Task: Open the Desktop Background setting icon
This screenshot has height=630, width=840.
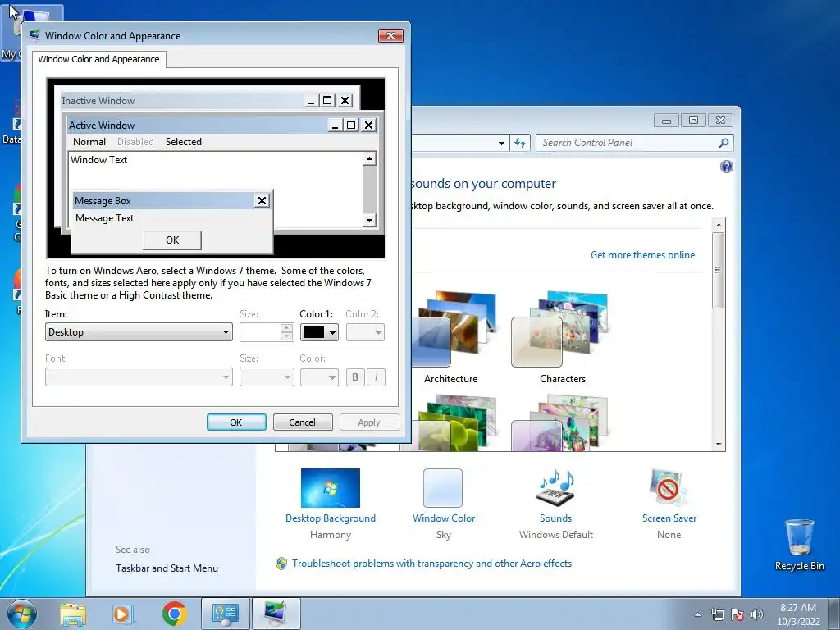Action: 330,487
